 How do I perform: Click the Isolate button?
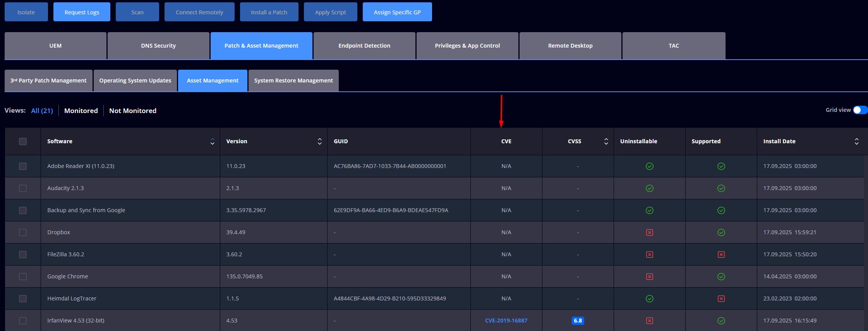pyautogui.click(x=26, y=12)
